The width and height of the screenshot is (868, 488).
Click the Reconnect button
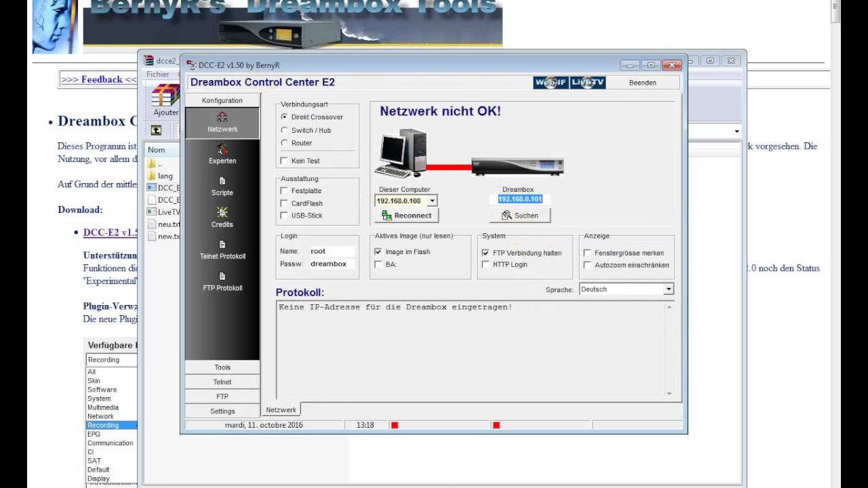[x=407, y=216]
